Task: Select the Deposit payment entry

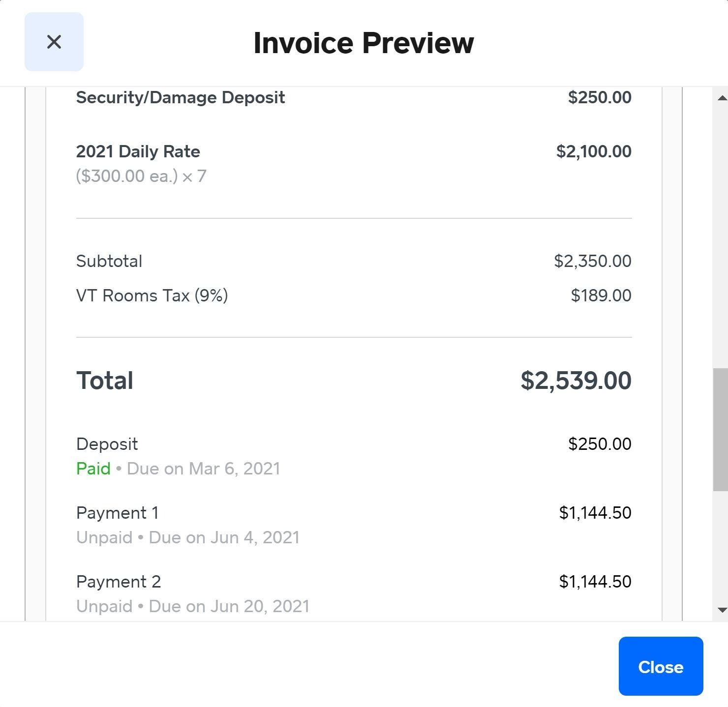Action: (107, 443)
